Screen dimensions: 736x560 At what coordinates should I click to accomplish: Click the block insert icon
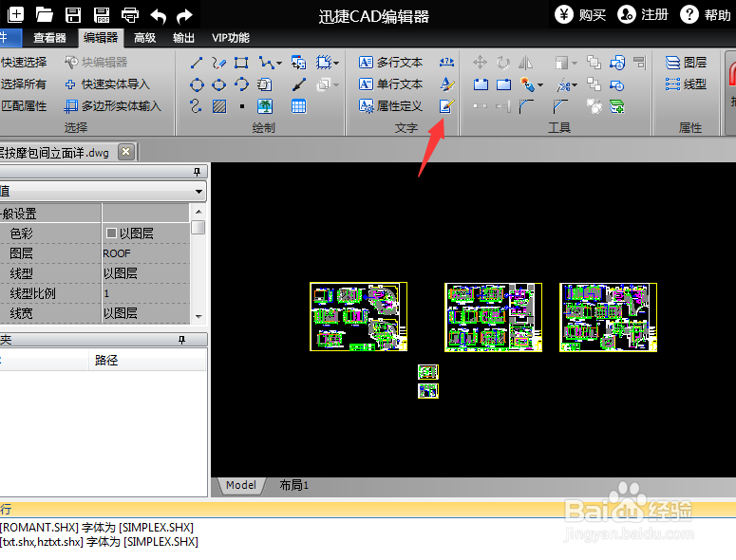298,63
